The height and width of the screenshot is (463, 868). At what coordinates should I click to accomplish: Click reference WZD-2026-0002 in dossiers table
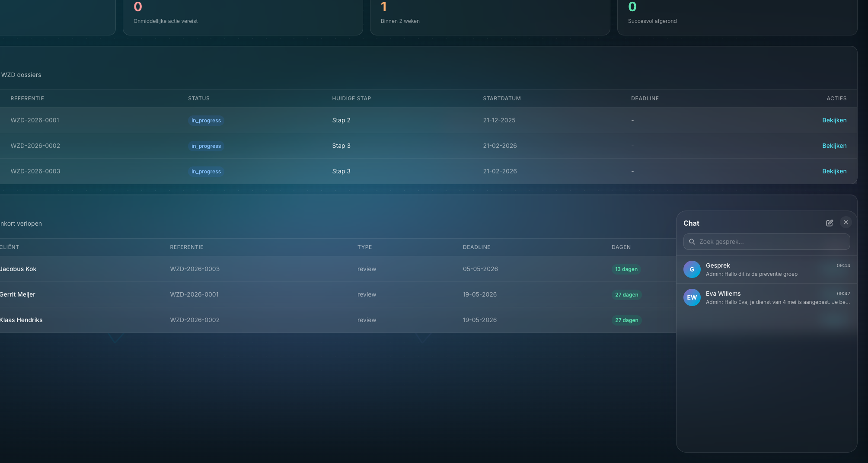35,146
